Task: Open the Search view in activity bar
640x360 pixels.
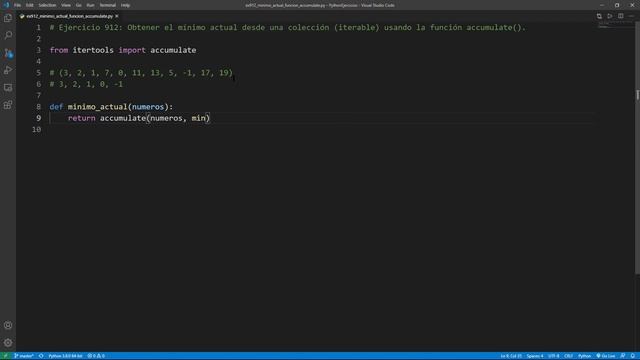Action: 8,35
